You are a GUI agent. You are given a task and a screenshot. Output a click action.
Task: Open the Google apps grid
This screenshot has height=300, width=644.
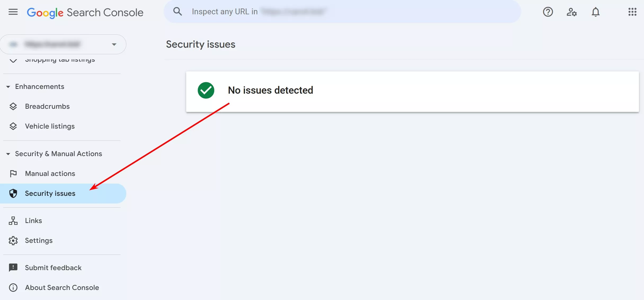632,12
